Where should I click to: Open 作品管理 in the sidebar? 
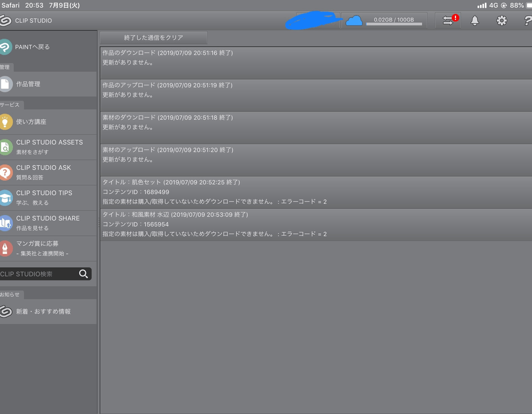point(29,84)
